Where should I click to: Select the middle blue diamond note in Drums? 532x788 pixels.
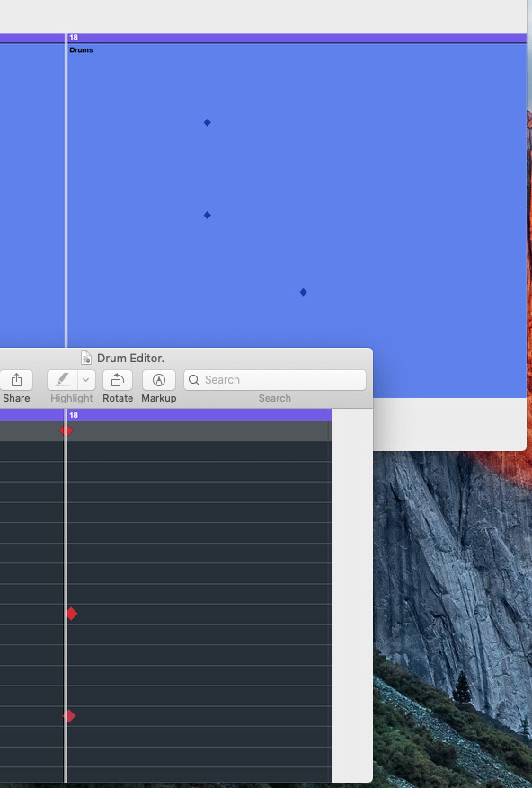tap(208, 215)
